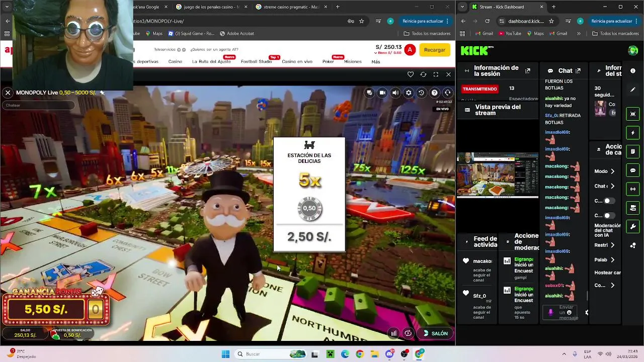Open Todos los marcadores in left browser
Image resolution: width=644 pixels, height=362 pixels.
[427, 33]
